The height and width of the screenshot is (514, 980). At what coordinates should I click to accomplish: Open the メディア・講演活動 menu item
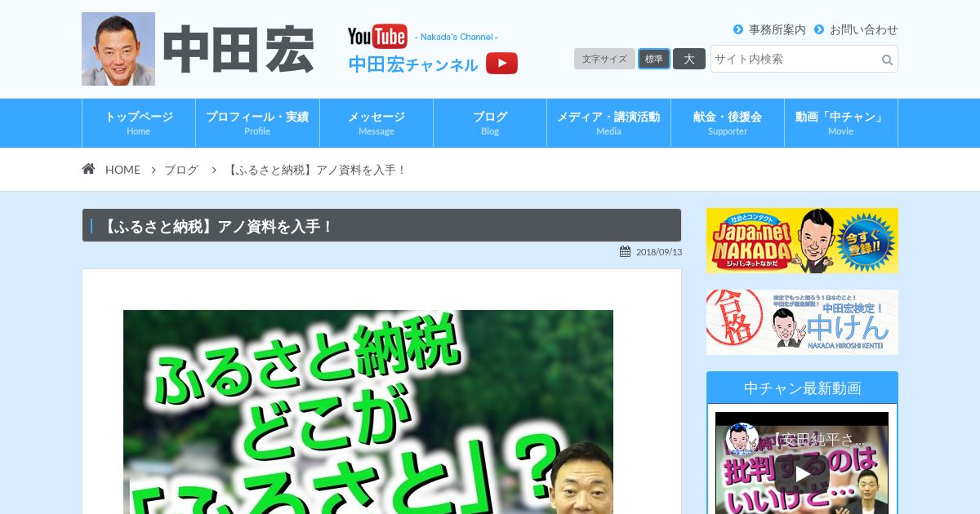(608, 123)
